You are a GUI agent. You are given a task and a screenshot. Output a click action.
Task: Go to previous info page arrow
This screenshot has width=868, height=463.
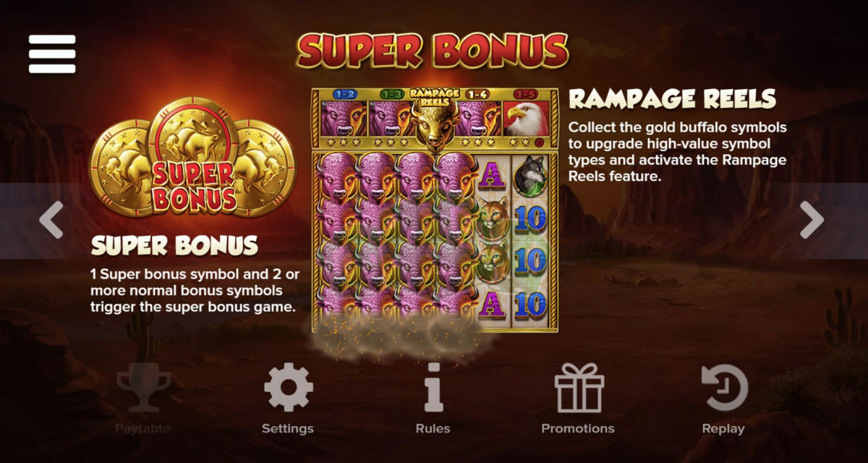(51, 220)
